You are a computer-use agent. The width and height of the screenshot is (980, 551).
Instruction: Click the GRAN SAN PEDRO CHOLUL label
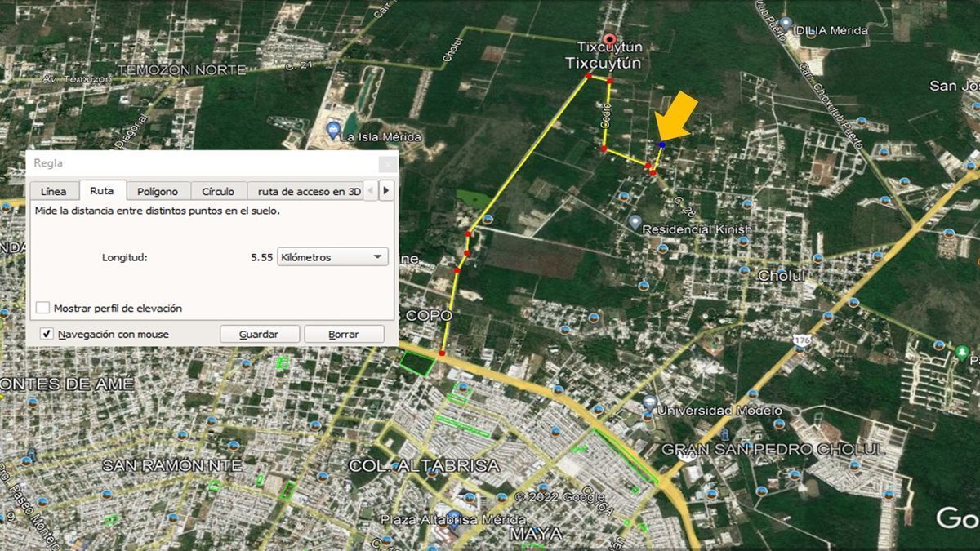[x=773, y=449]
